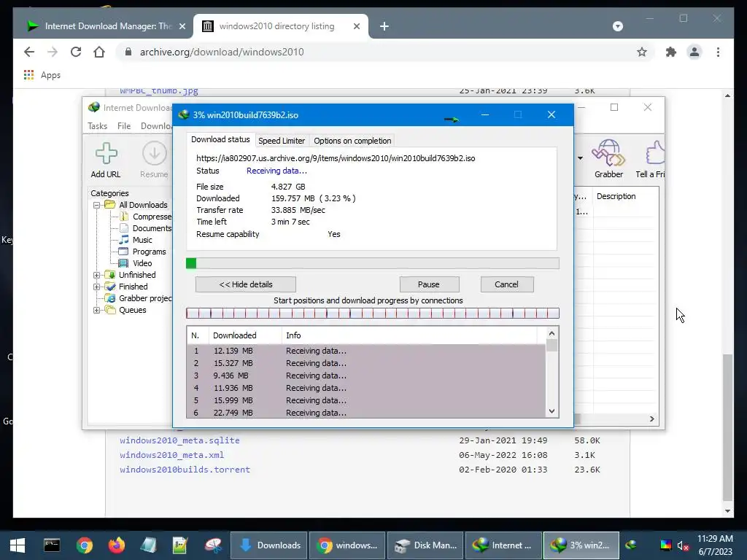Expand the Finished category node
Screen dimensions: 747x560
click(97, 287)
